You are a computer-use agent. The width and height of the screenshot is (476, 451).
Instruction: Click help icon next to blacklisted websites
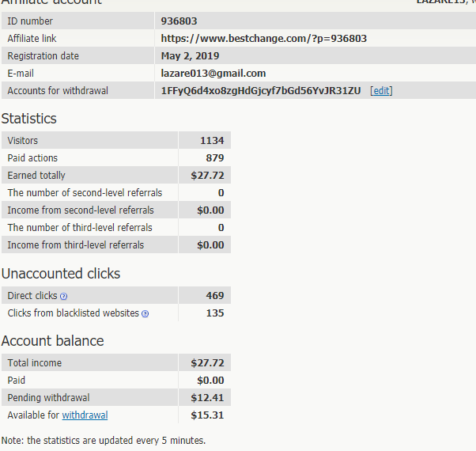[x=145, y=314]
